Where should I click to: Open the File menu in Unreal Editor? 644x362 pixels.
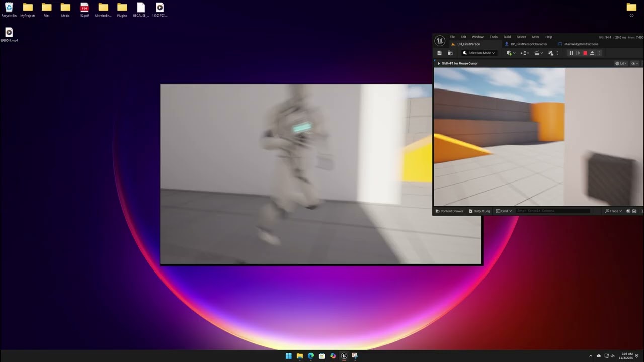[452, 37]
